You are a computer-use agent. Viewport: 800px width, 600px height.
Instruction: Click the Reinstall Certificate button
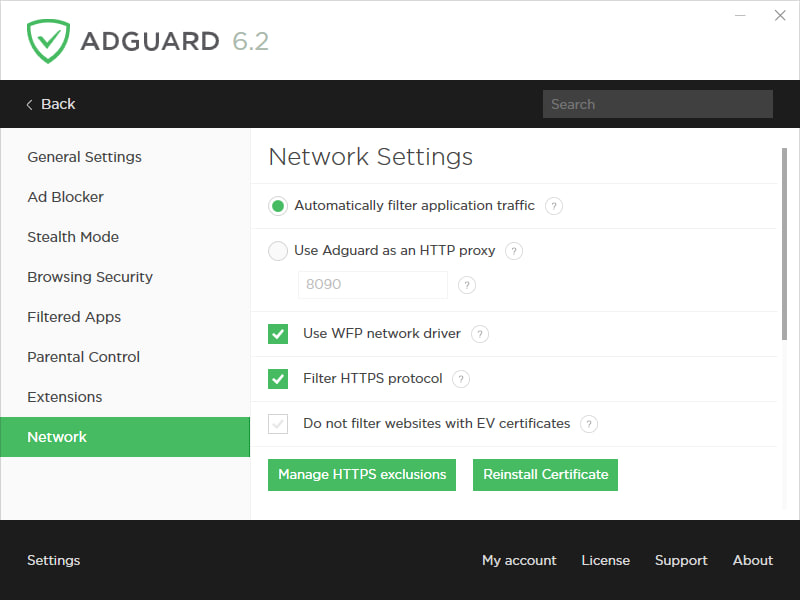[545, 475]
